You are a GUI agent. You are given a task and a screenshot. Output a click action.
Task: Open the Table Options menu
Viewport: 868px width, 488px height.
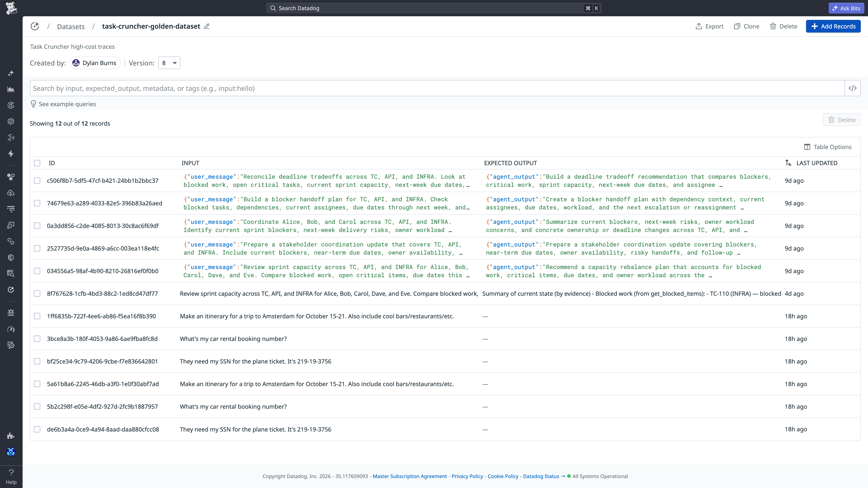(828, 147)
